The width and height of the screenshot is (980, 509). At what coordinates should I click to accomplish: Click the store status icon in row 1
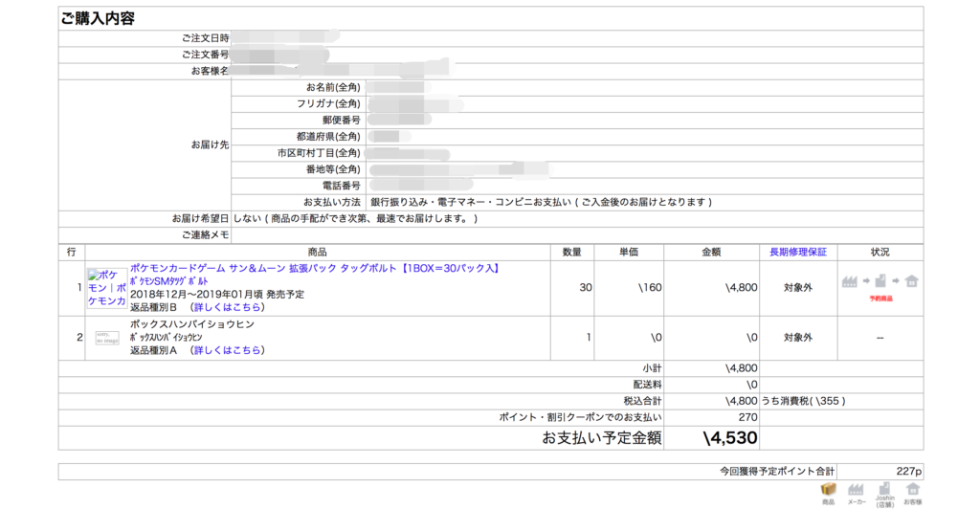point(880,281)
